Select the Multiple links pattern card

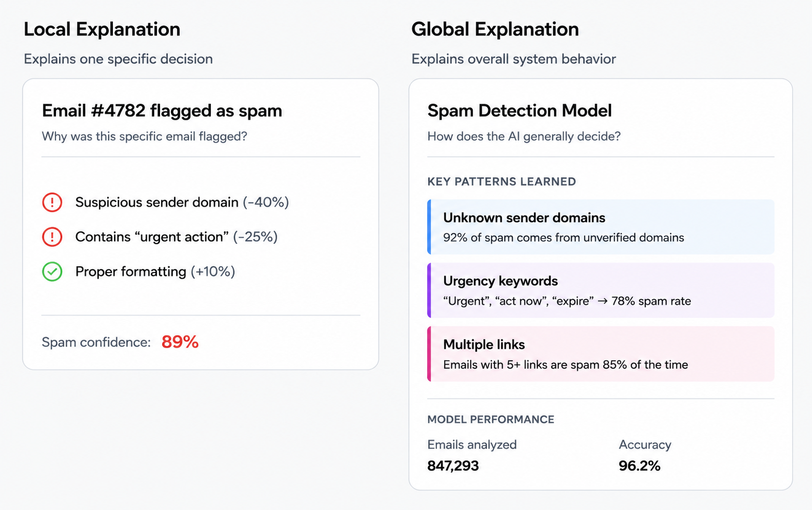point(601,354)
